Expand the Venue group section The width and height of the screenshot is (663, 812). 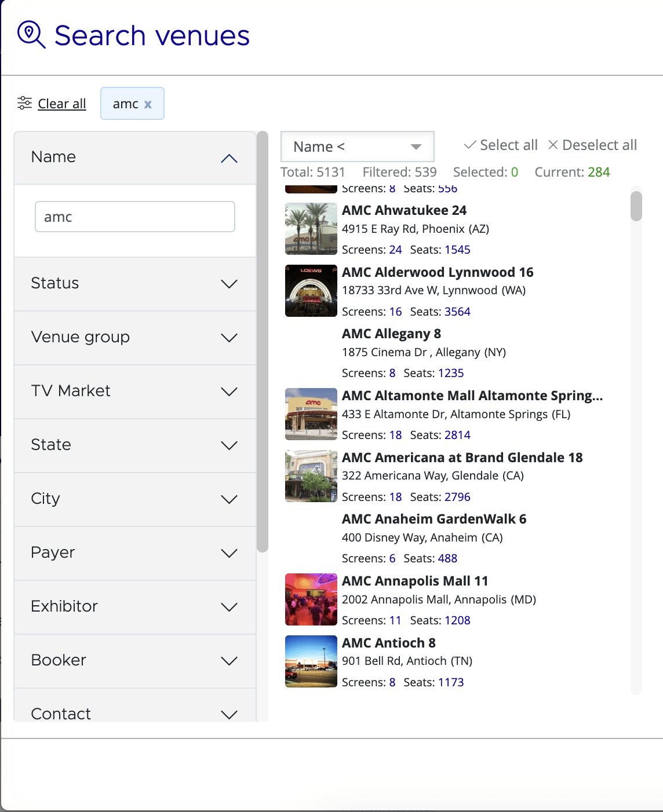click(x=230, y=337)
